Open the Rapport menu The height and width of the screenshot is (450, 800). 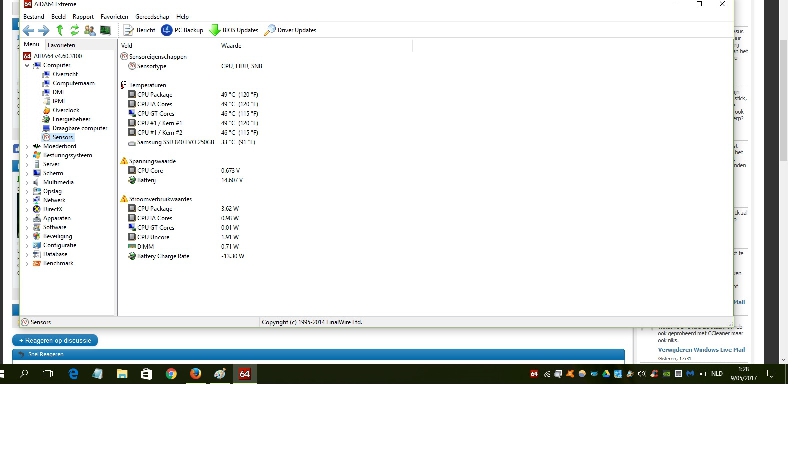click(83, 17)
